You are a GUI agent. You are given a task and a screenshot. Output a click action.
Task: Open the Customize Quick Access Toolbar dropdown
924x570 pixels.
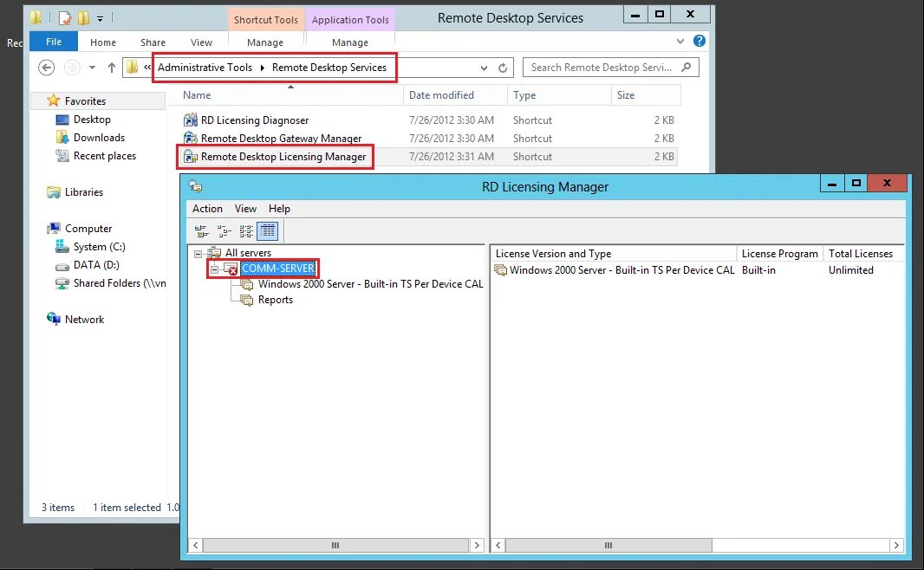(101, 19)
